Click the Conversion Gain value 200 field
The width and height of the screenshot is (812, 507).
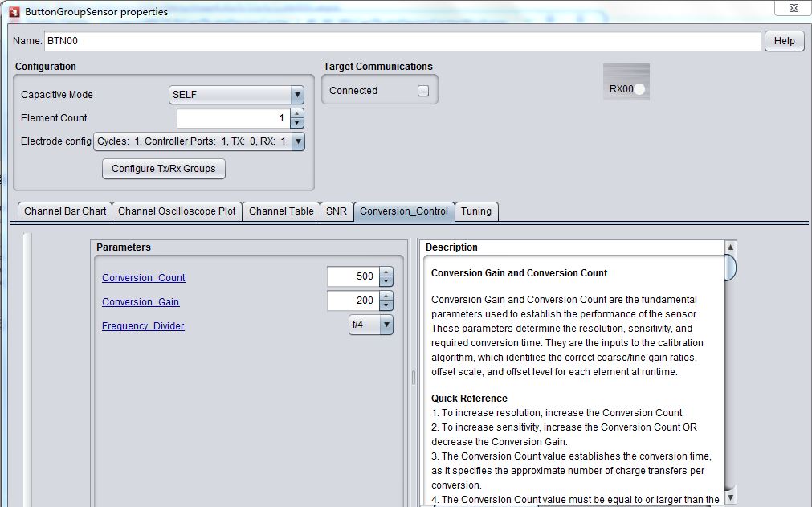click(353, 301)
